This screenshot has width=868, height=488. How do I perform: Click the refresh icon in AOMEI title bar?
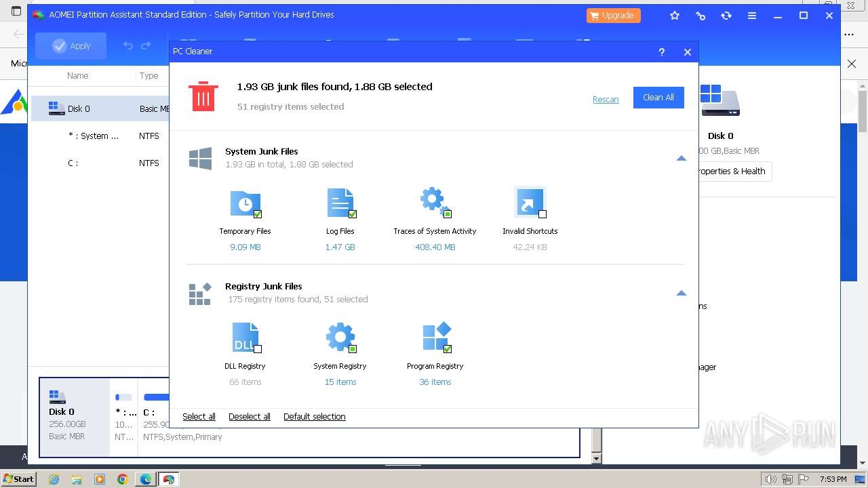click(726, 16)
